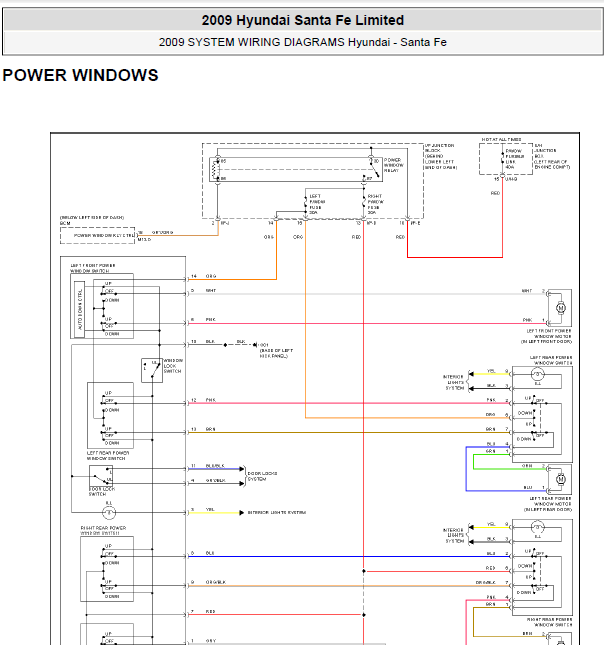This screenshot has height=645, width=604.
Task: Click the "LEFT FRONT POWER WINDOW MOTOR" label
Action: [547, 336]
